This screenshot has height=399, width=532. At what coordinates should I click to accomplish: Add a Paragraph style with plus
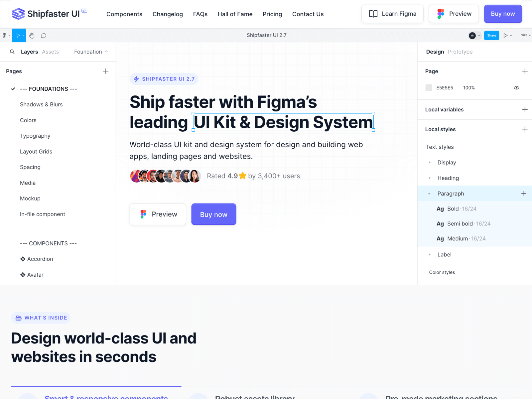524,194
